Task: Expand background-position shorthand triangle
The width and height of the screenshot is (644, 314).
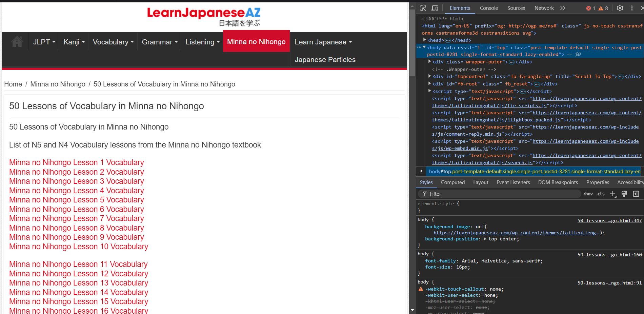Action: pos(485,239)
